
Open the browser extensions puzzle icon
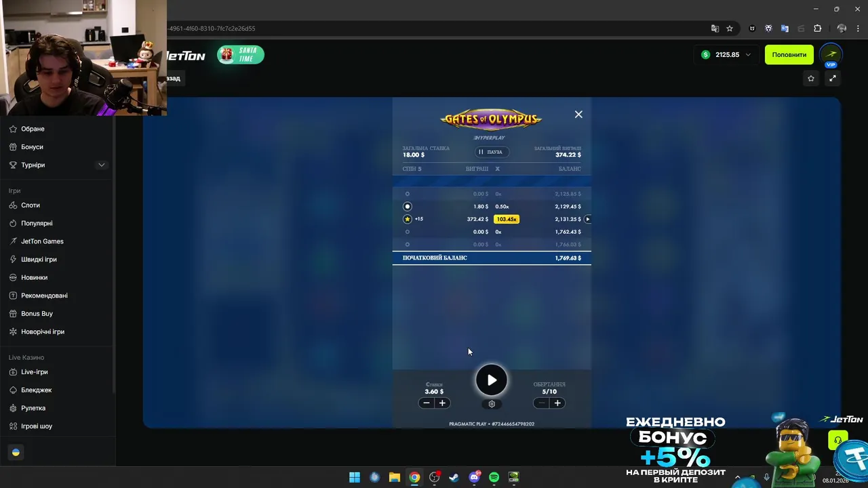pos(817,28)
